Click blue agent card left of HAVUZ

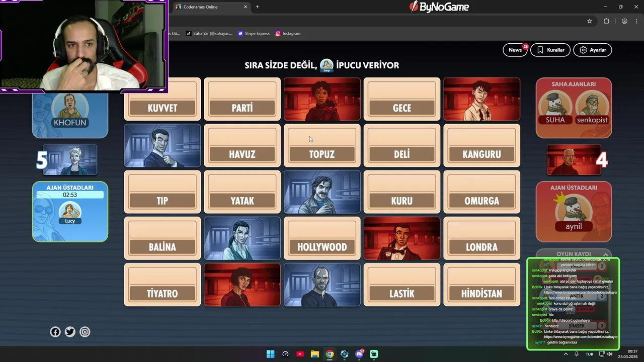click(x=163, y=146)
